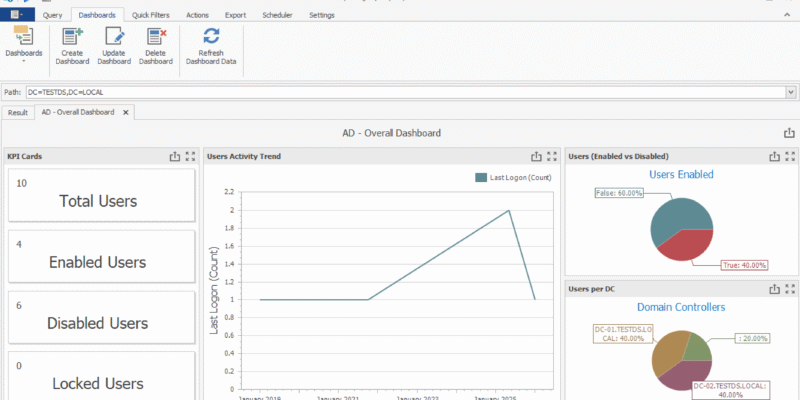Click the DC-01.TESTDS.LOCAL pie slice
The height and width of the screenshot is (400, 800).
pos(668,352)
